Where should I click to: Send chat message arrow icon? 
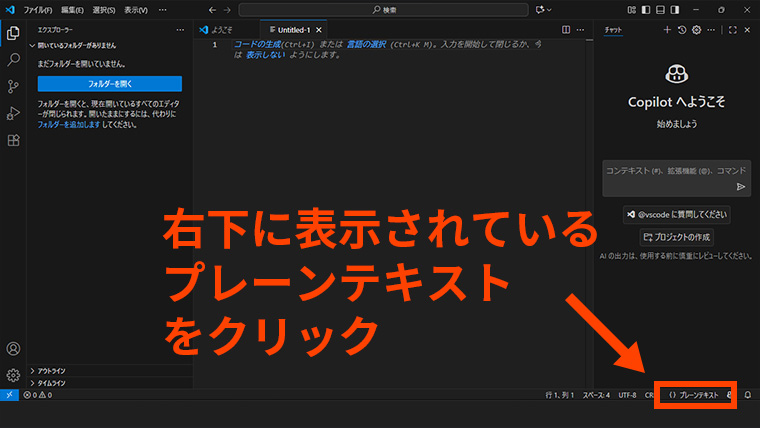click(741, 186)
